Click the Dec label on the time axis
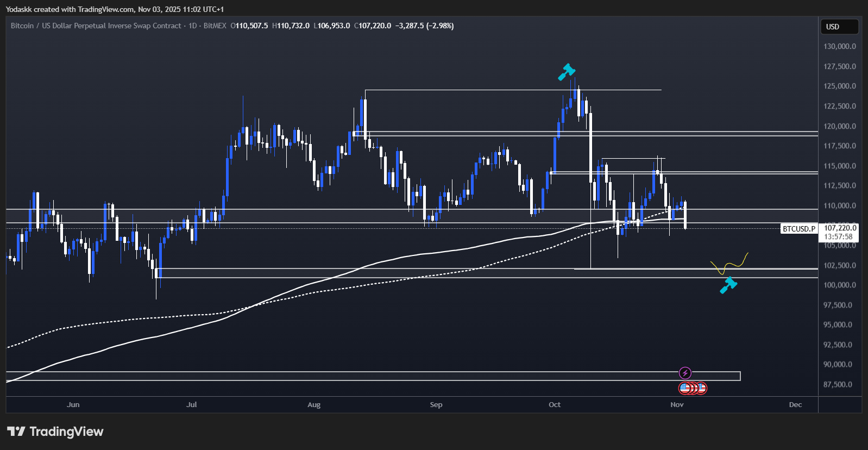Viewport: 868px width, 450px height. point(795,404)
